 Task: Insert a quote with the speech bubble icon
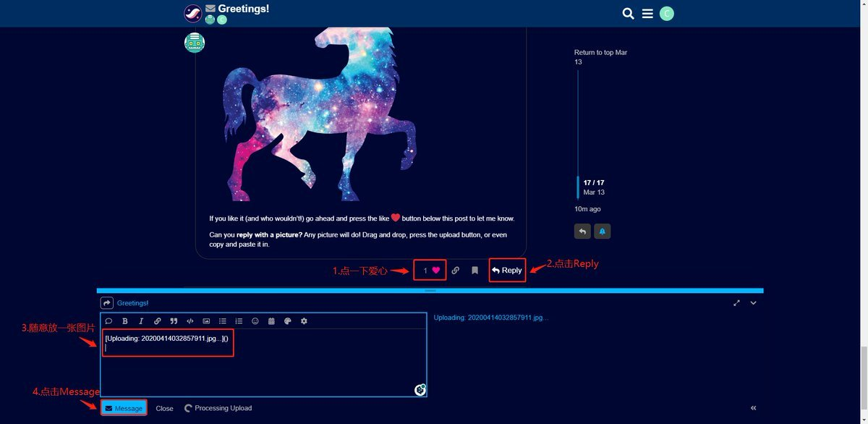click(x=109, y=321)
